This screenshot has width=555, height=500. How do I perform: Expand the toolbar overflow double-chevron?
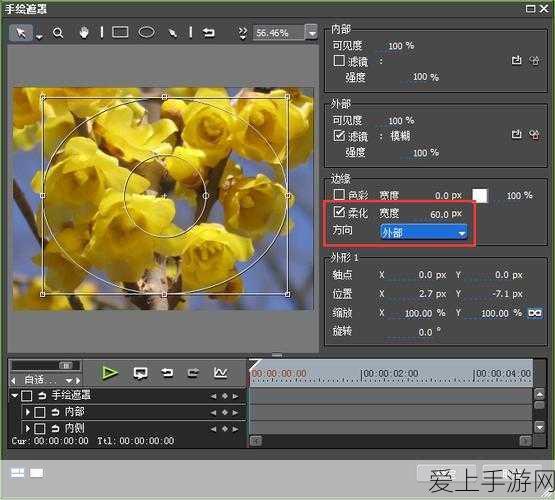[242, 33]
